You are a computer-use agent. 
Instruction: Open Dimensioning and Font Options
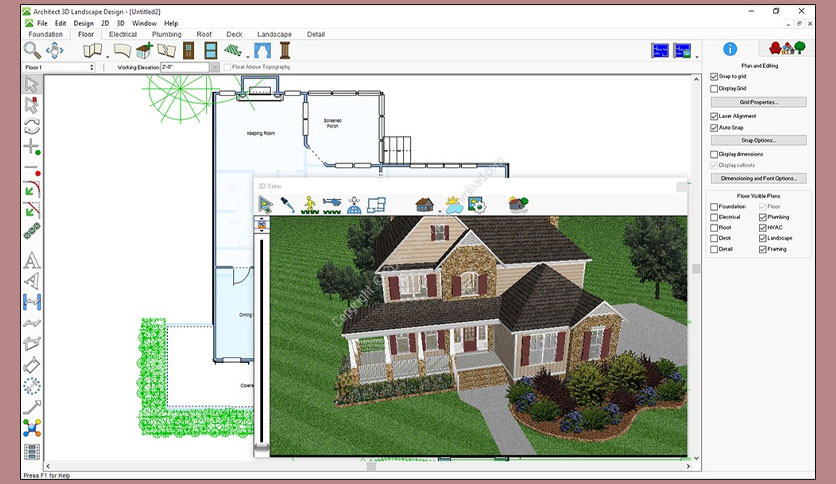(758, 179)
